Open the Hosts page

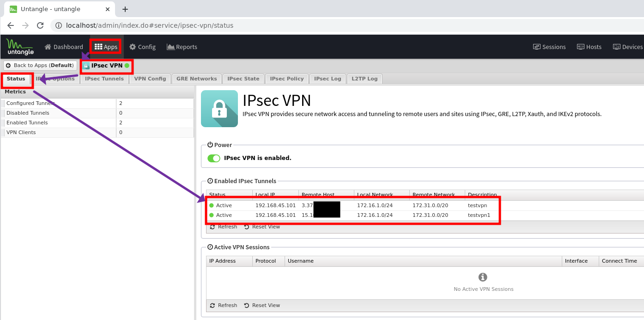[x=589, y=47]
